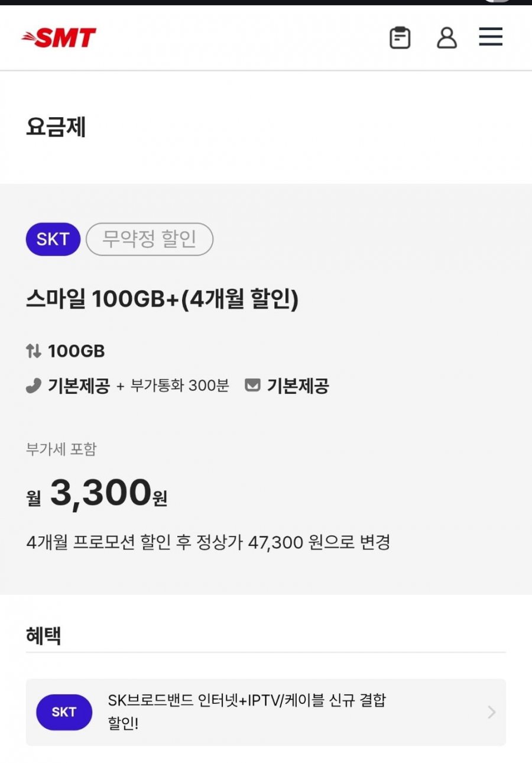
Task: Click the SMT logo
Action: 59,38
